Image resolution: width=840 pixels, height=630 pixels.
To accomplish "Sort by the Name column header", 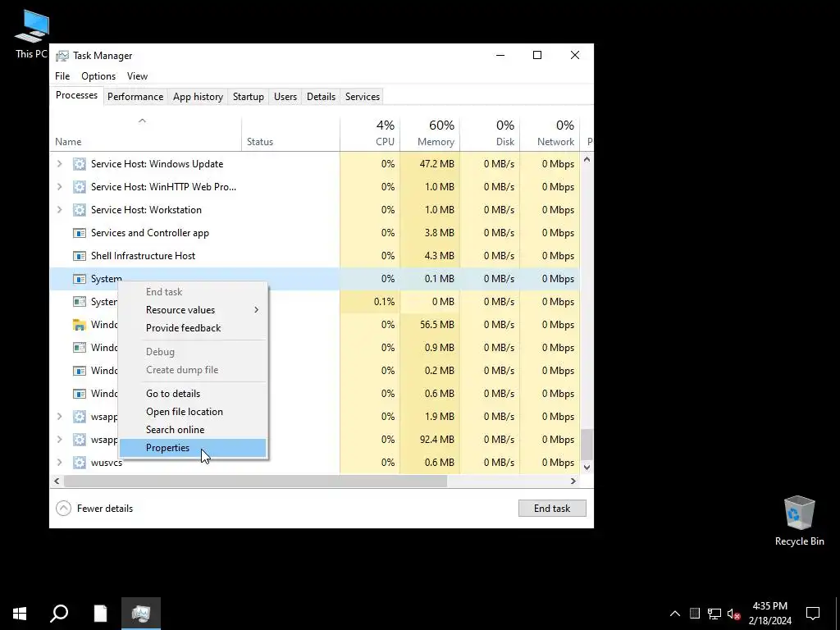I will 146,134.
